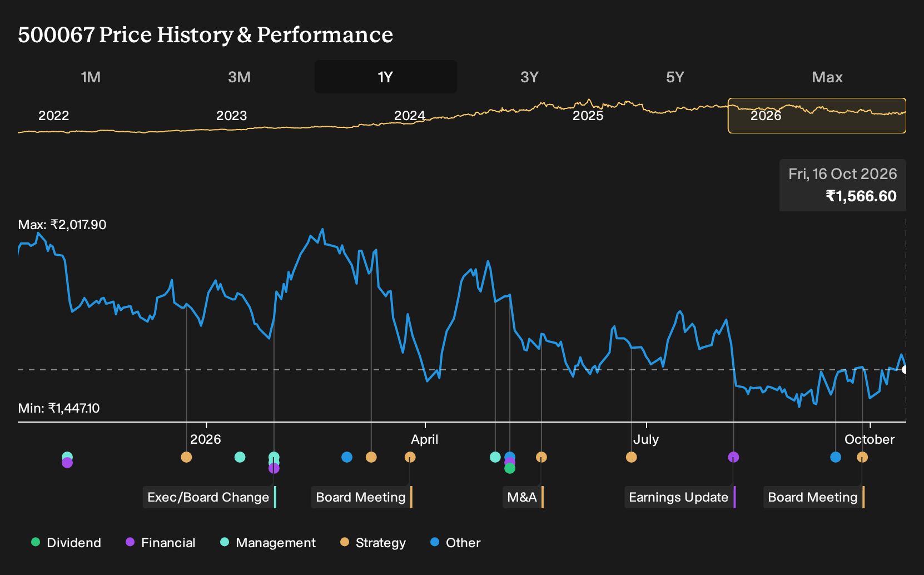
Task: Toggle the Dividend legend item
Action: [66, 543]
